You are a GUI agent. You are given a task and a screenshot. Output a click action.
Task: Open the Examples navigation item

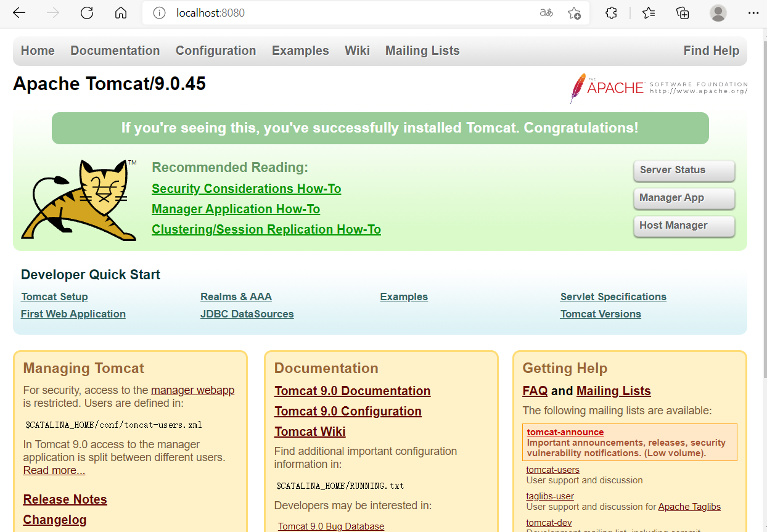[300, 51]
